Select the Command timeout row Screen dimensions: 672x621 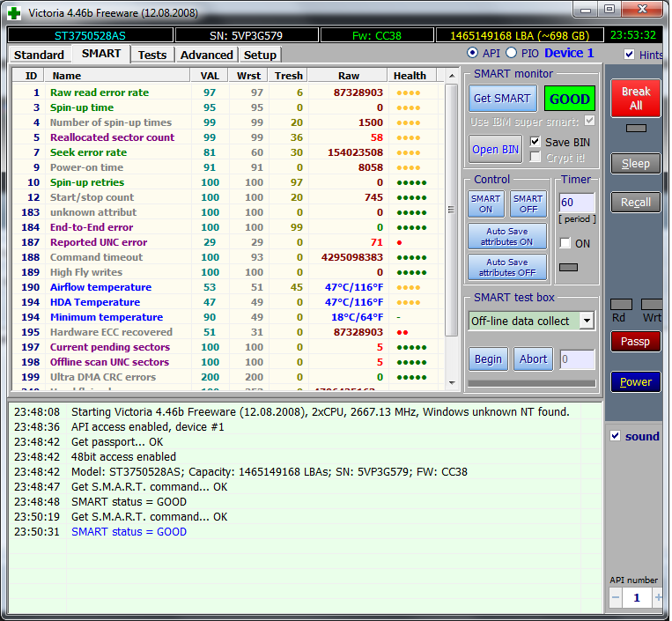tap(227, 257)
